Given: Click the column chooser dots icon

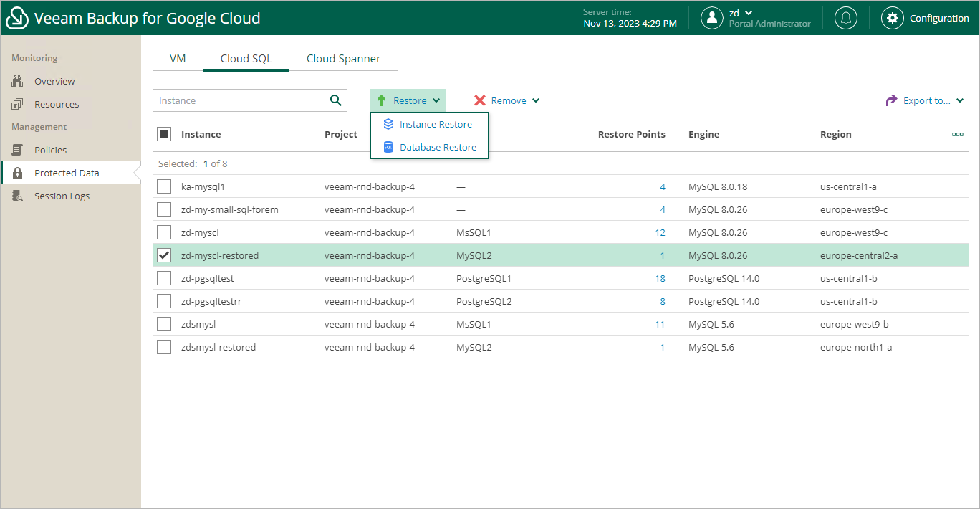Looking at the screenshot, I should point(957,134).
